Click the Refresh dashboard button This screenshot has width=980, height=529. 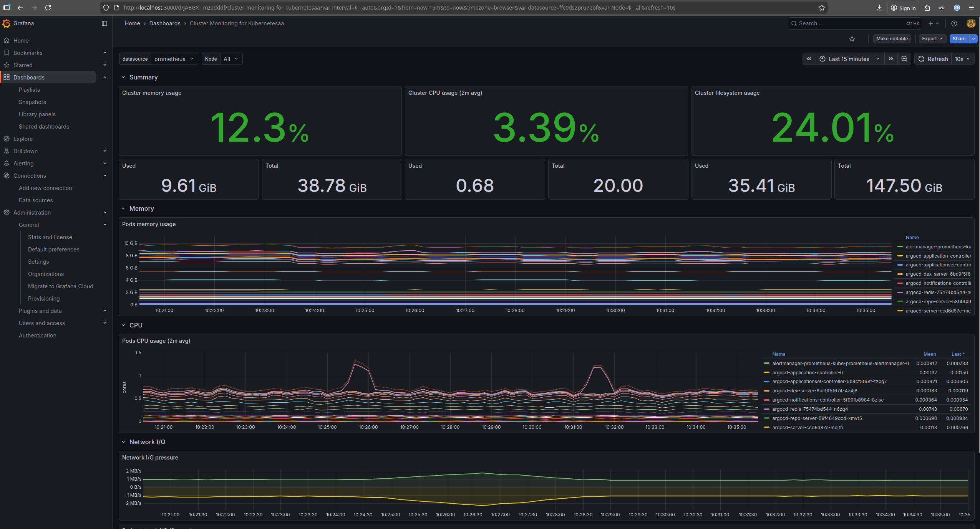pos(933,59)
